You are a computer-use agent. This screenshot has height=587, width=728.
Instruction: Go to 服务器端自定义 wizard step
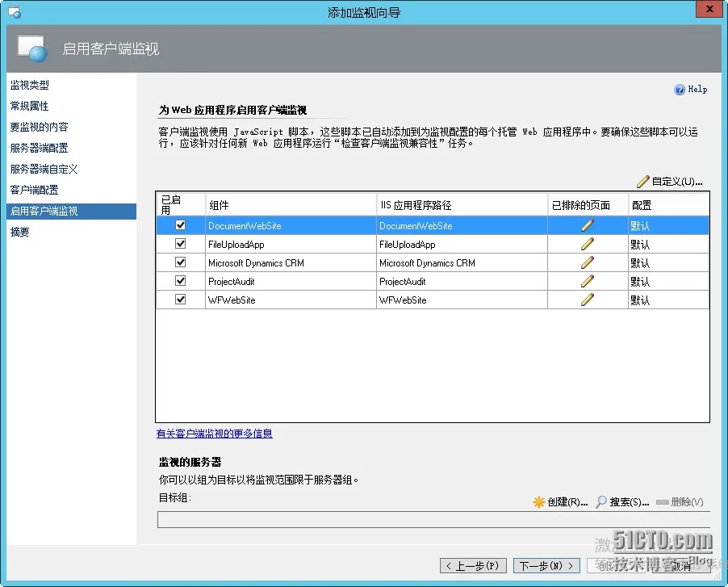(44, 169)
